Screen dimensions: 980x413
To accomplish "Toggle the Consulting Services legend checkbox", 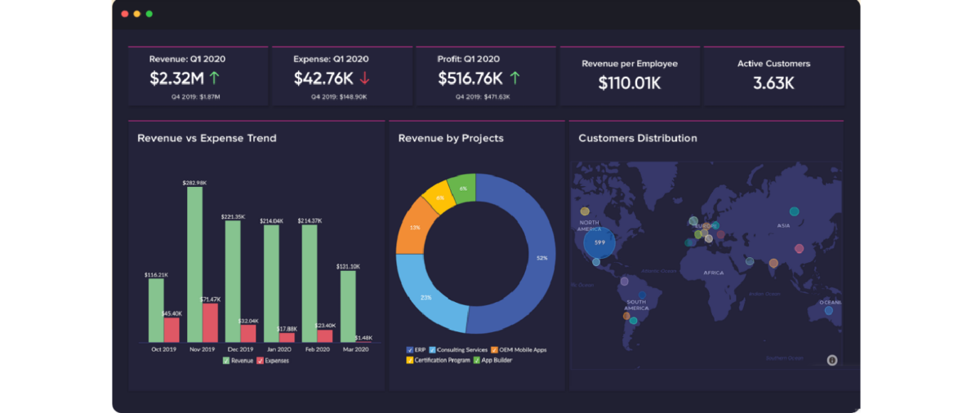I will point(433,350).
